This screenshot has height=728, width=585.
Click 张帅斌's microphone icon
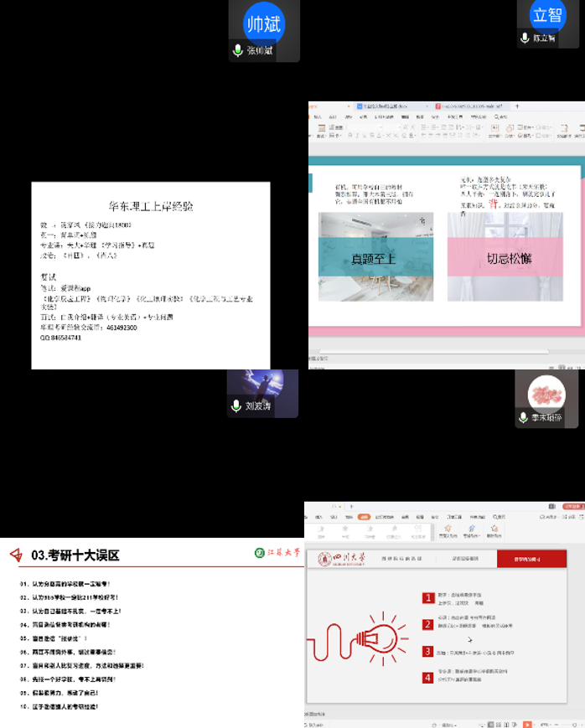coord(238,50)
